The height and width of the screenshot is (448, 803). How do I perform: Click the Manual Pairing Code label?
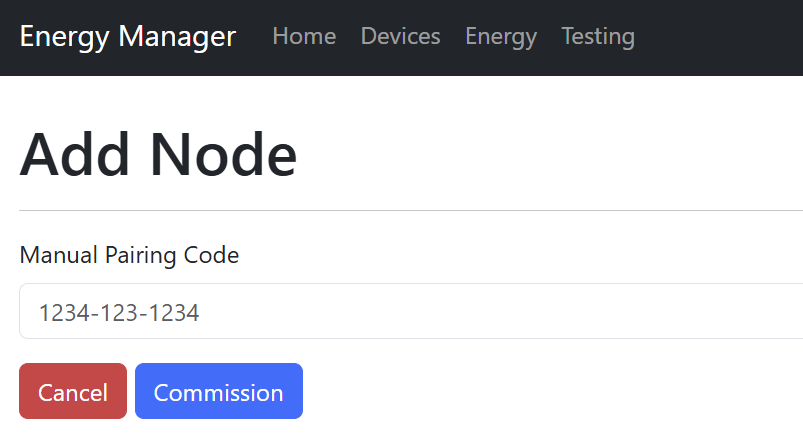pos(129,255)
